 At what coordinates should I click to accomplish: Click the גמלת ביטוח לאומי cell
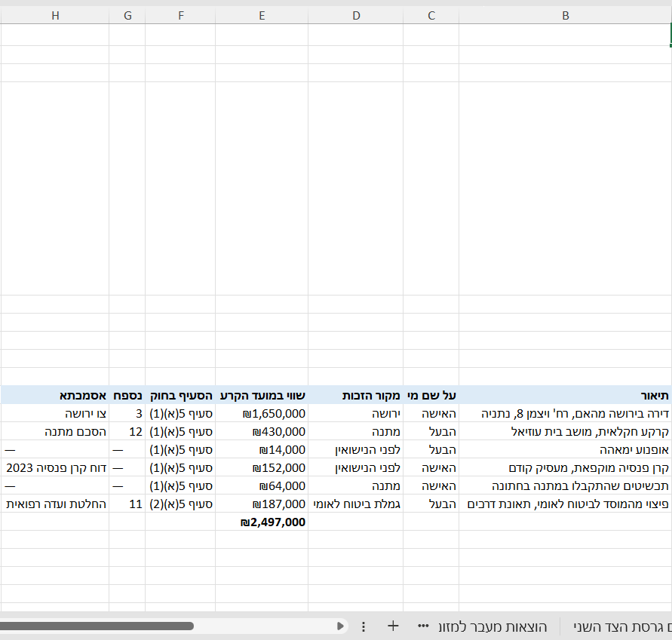[x=356, y=504]
